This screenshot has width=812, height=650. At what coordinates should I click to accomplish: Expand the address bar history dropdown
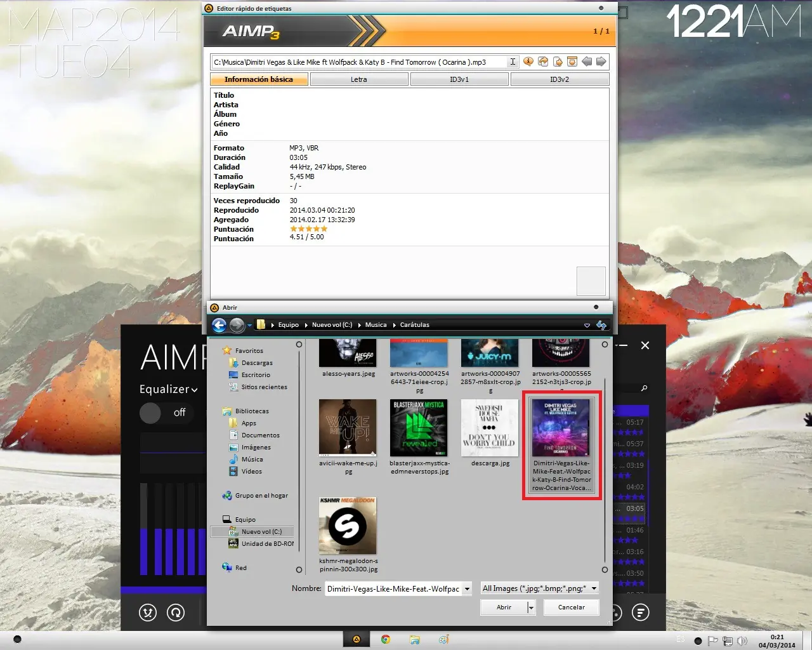(587, 325)
